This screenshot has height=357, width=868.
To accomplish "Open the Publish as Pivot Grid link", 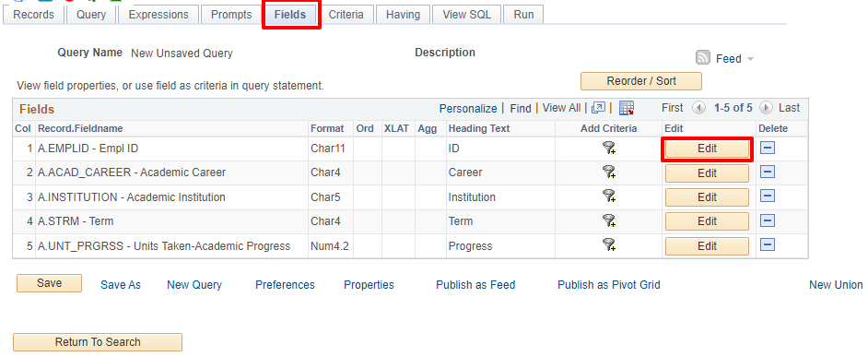I will [608, 285].
